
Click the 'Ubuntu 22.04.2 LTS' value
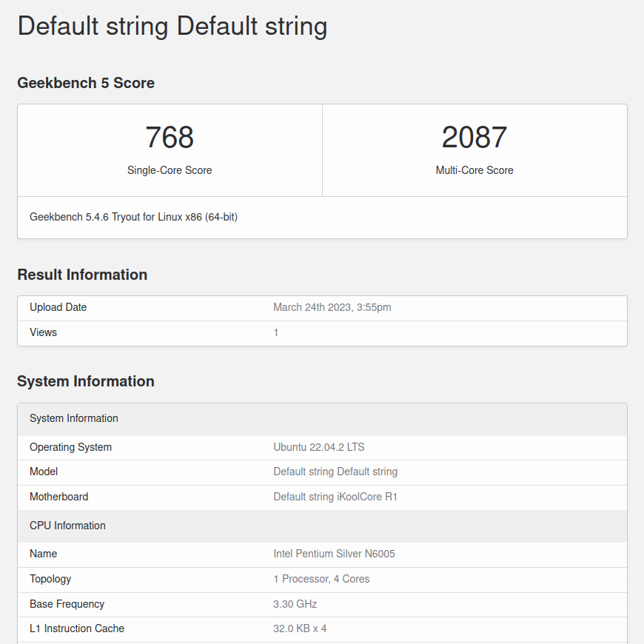tap(319, 447)
